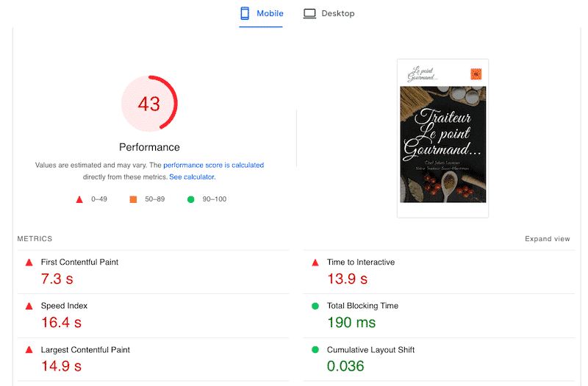Click the orange square 50–89 legend icon
588x386 pixels.
(x=134, y=199)
